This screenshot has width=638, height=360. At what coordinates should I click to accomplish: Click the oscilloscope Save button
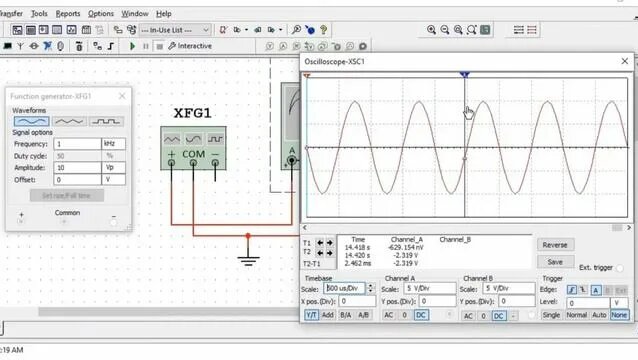click(x=555, y=262)
